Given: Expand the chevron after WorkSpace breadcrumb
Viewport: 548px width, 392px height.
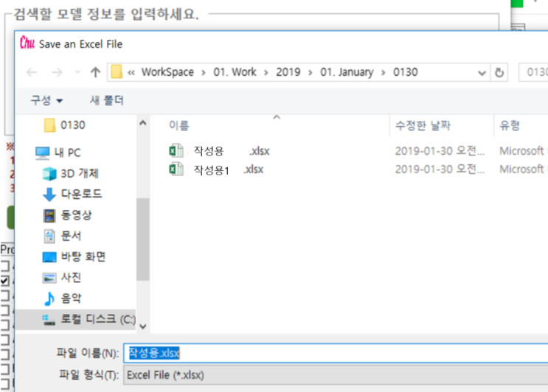Looking at the screenshot, I should coord(204,73).
